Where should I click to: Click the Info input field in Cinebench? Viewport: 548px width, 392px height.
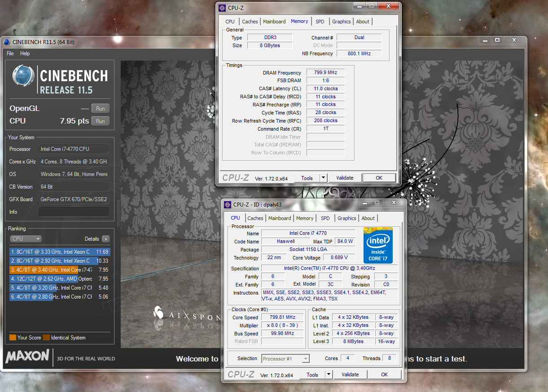[74, 212]
